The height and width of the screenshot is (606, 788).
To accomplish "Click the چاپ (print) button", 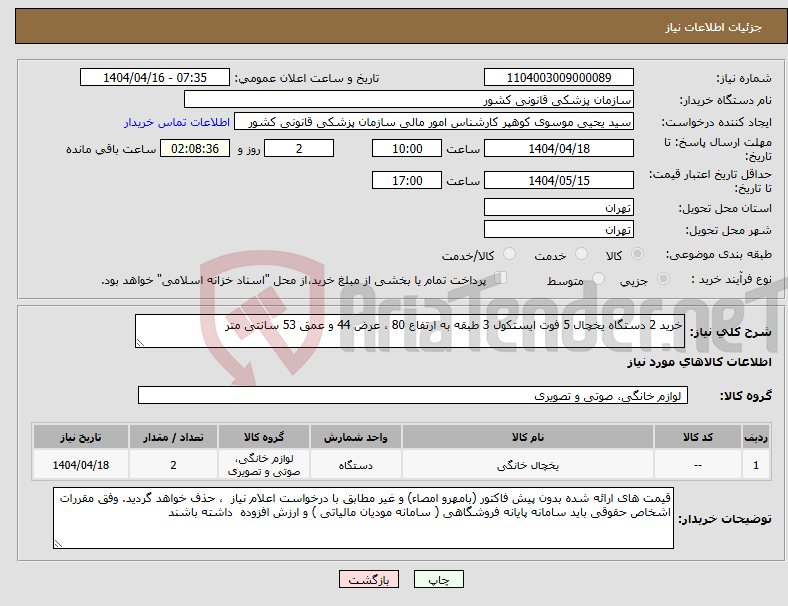I will [438, 579].
